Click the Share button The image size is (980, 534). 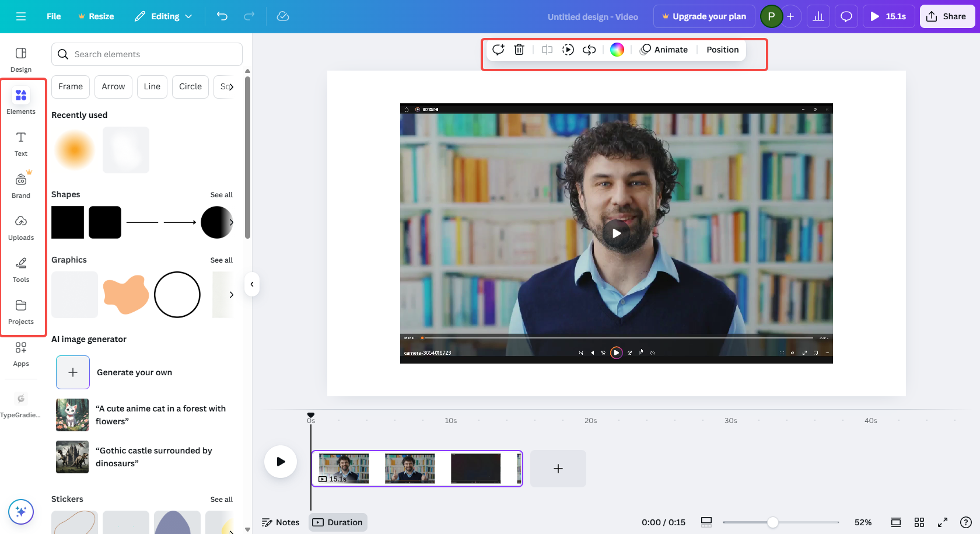[x=947, y=16]
